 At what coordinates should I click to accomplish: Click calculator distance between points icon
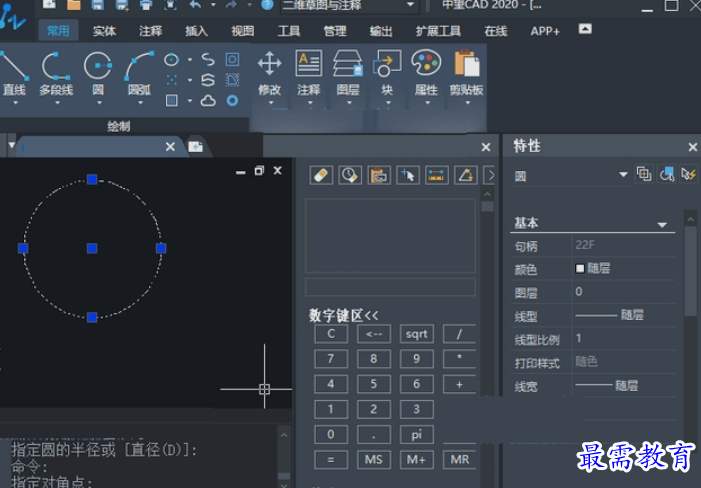[x=437, y=175]
